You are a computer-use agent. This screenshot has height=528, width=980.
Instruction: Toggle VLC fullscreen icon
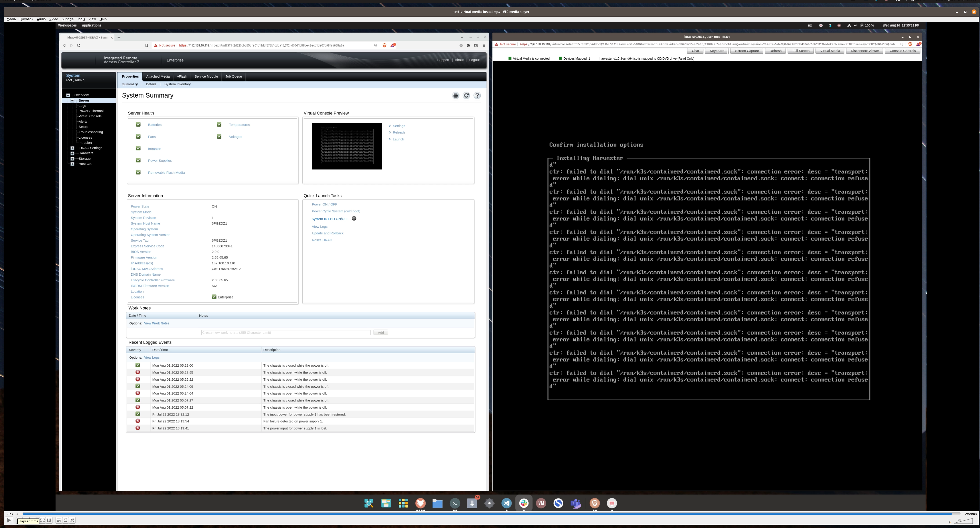click(x=42, y=520)
